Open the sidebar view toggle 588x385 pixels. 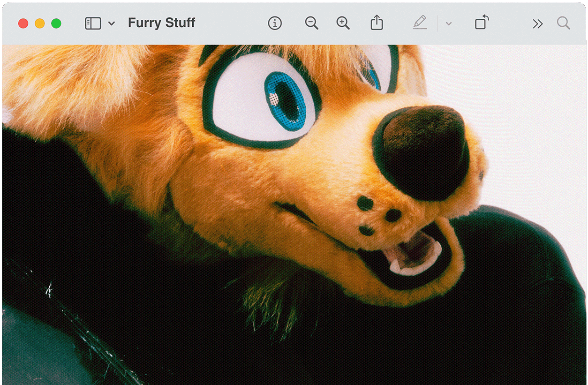(x=93, y=23)
